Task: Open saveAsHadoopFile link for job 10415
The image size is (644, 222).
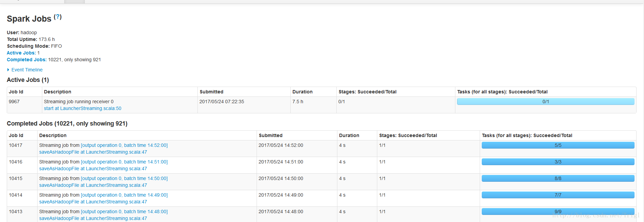Action: coord(93,185)
